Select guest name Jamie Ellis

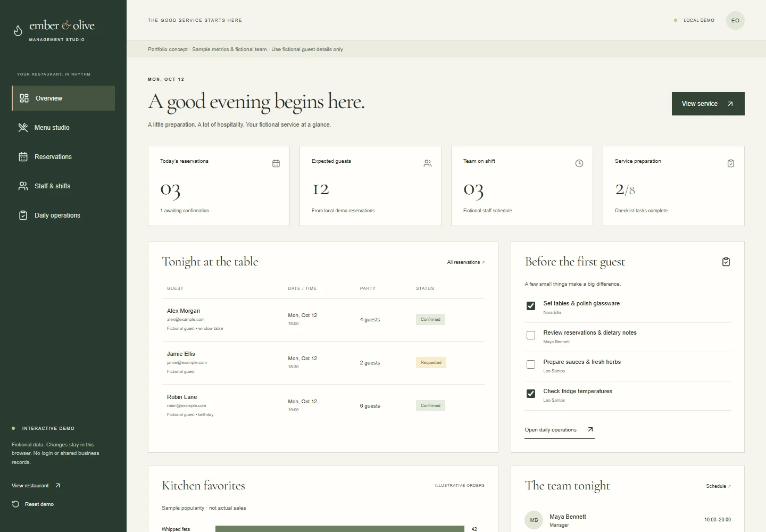[181, 354]
